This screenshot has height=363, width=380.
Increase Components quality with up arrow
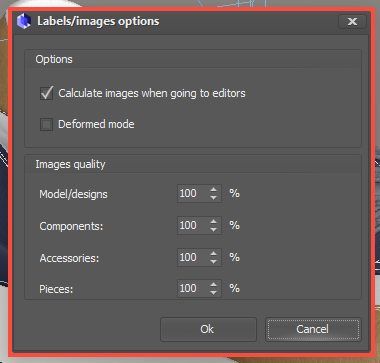point(214,222)
